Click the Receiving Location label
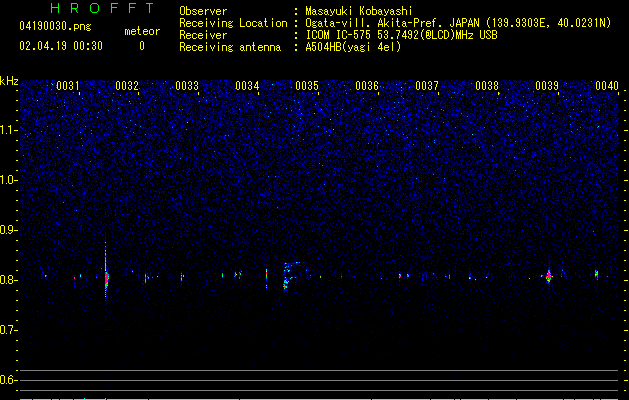 coord(233,23)
